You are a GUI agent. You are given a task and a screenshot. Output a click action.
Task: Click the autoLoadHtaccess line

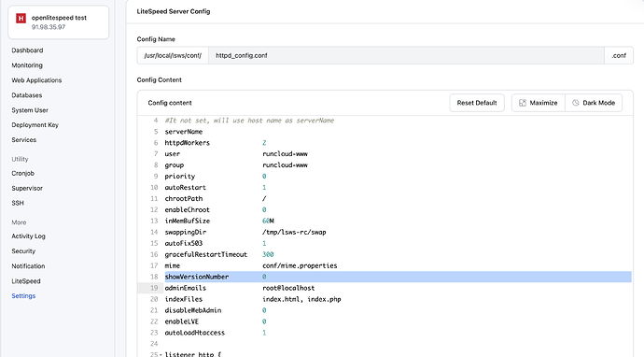pos(398,333)
